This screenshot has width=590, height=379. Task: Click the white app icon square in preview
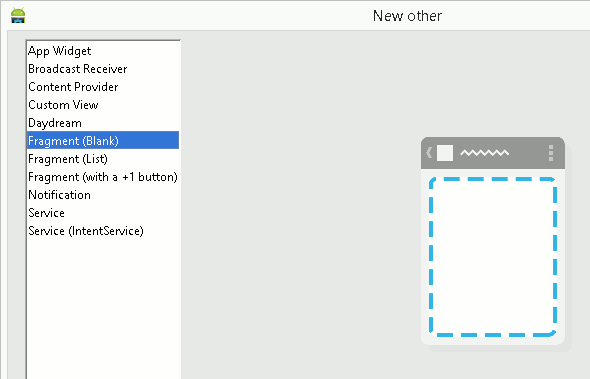(x=445, y=153)
